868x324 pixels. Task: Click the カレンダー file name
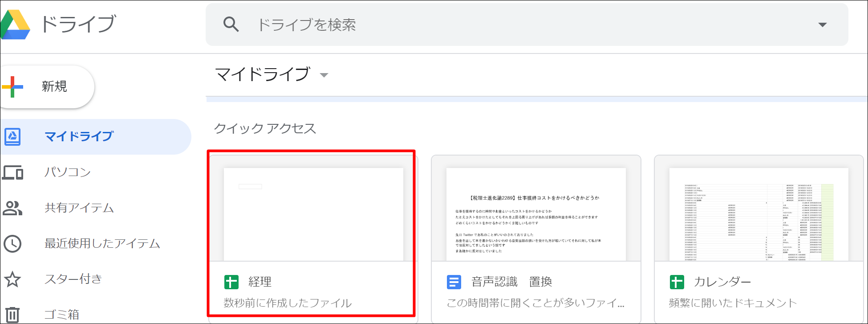pyautogui.click(x=722, y=282)
